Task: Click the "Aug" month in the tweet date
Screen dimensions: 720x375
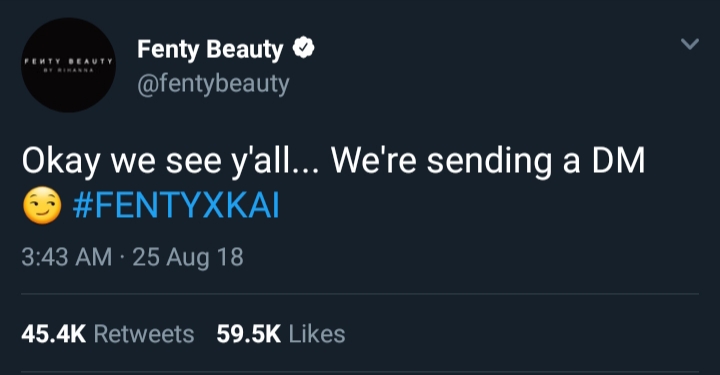Action: [x=188, y=258]
